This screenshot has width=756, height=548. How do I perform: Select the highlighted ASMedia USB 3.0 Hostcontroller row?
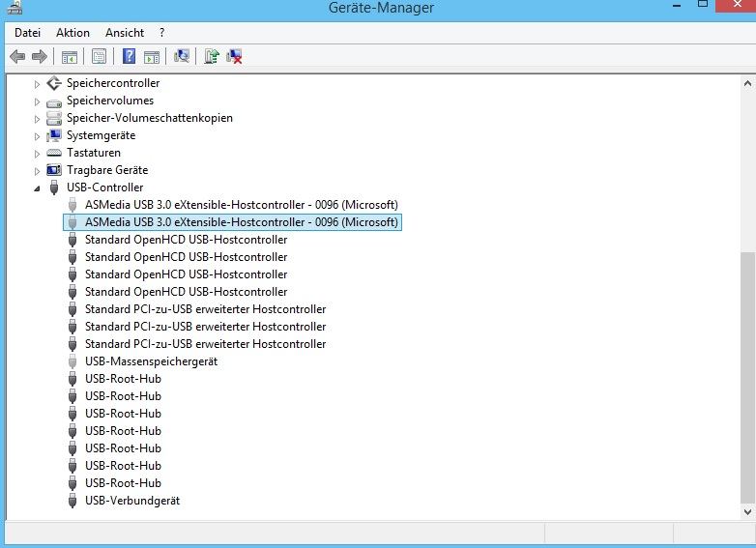point(232,222)
